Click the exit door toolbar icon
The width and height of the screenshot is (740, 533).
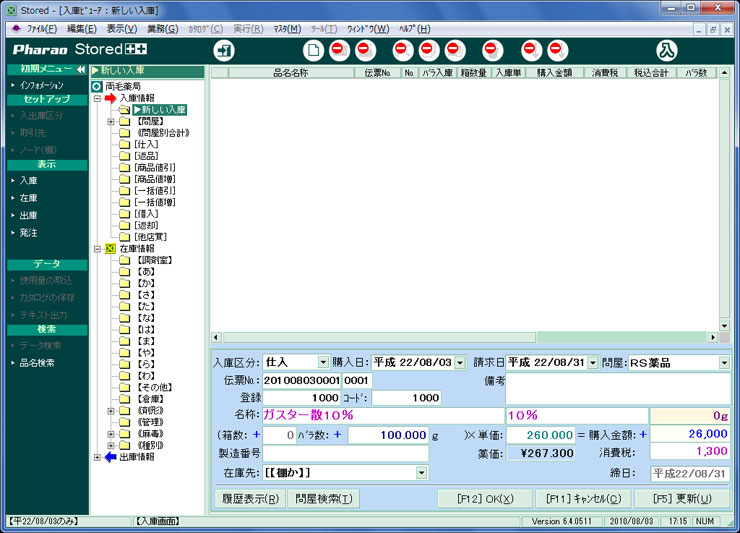pos(224,51)
